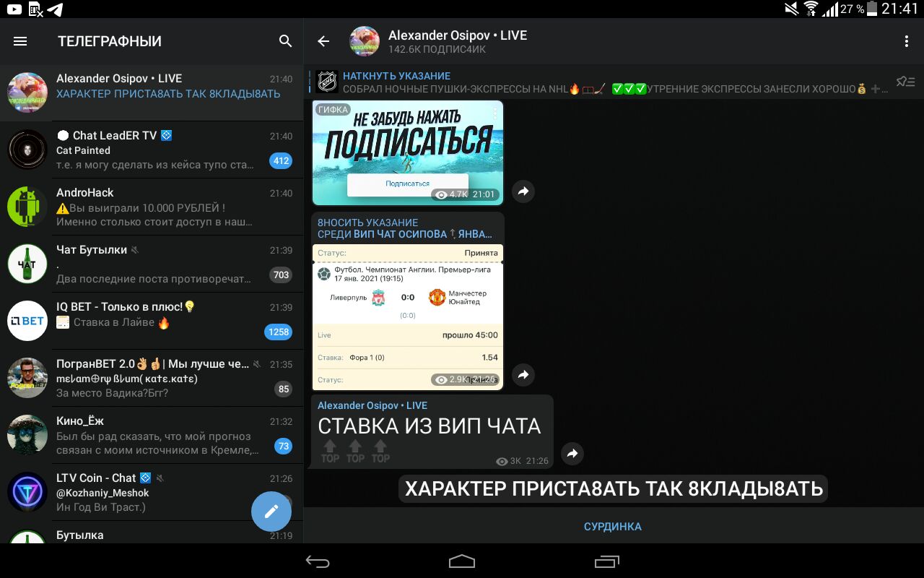This screenshot has width=924, height=578.
Task: Tap the Android back navigation button
Action: coord(318,561)
